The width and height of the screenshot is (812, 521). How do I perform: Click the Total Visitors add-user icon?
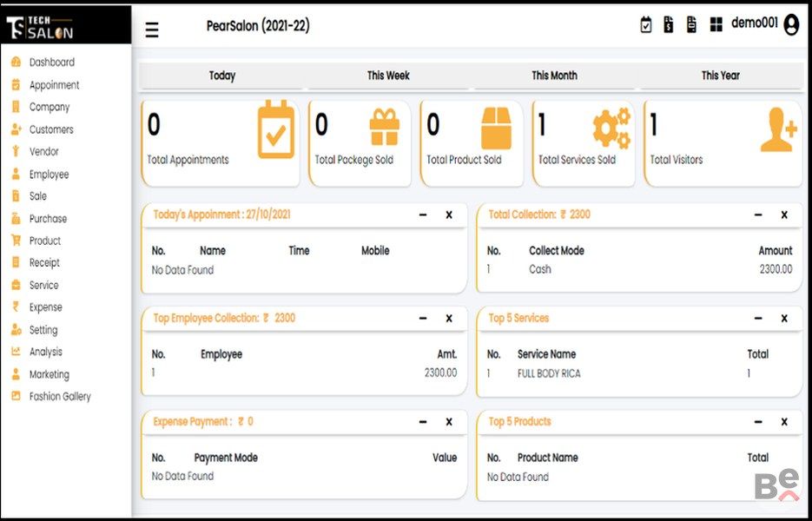[x=778, y=131]
